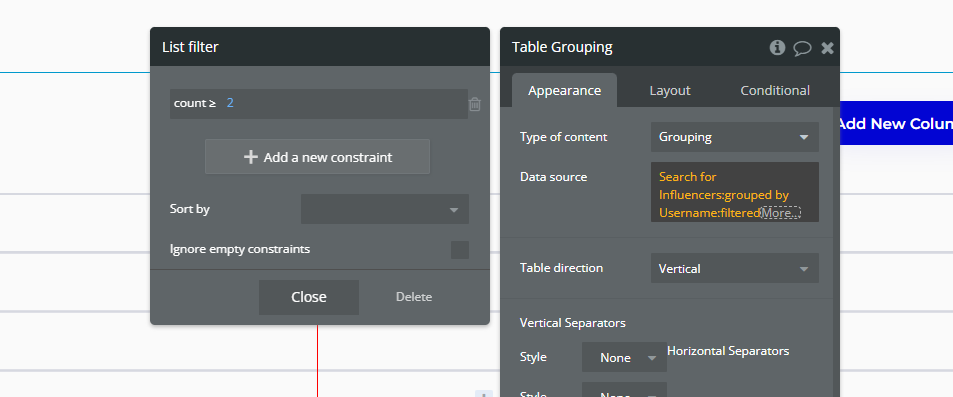Click the Data source expression box
The image size is (953, 397).
[735, 192]
